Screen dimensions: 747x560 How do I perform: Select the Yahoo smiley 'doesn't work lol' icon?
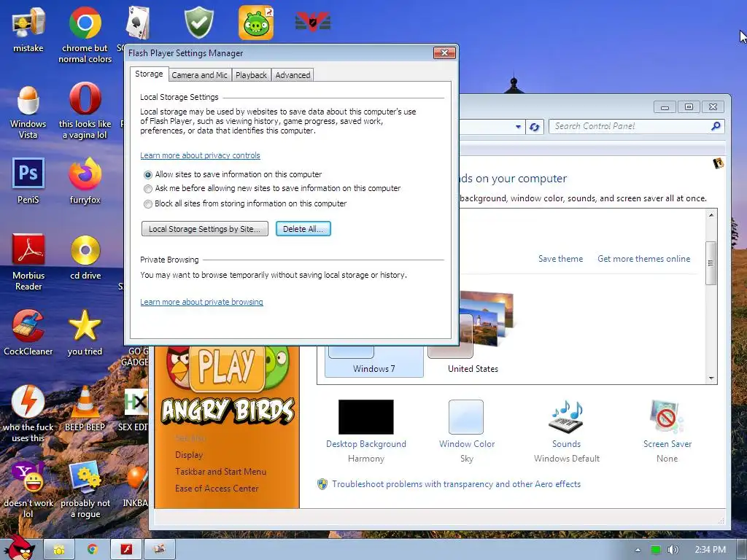click(x=28, y=477)
